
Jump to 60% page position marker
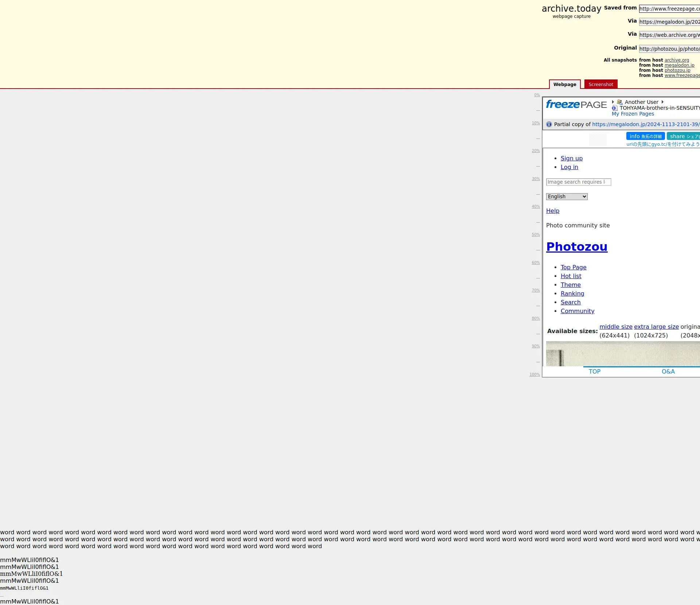pos(536,263)
